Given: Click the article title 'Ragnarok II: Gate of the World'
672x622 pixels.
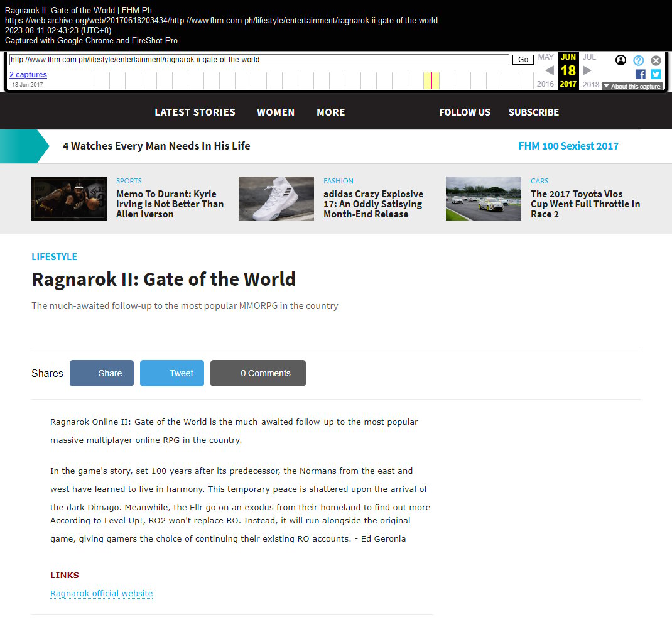Looking at the screenshot, I should coord(164,280).
